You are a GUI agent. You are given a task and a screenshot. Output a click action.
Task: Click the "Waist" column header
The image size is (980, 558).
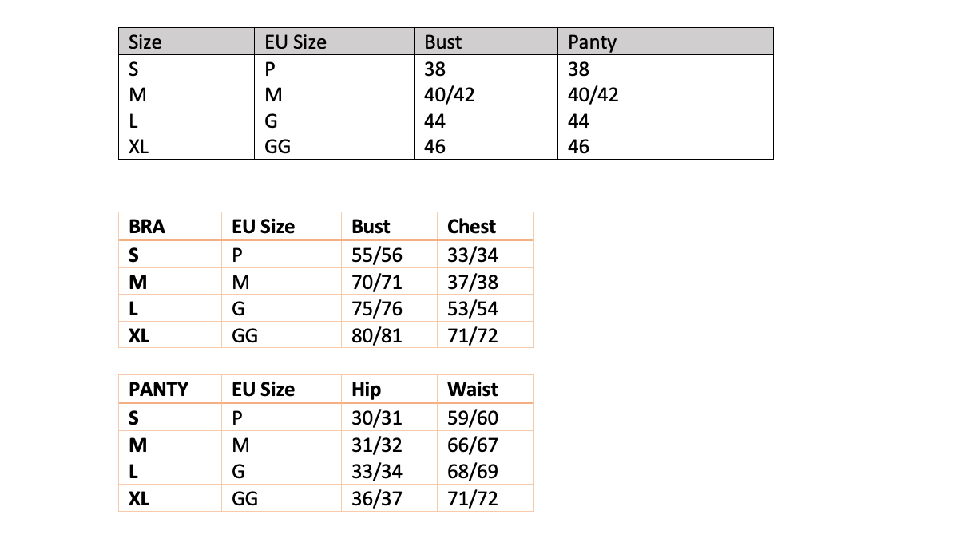point(472,390)
